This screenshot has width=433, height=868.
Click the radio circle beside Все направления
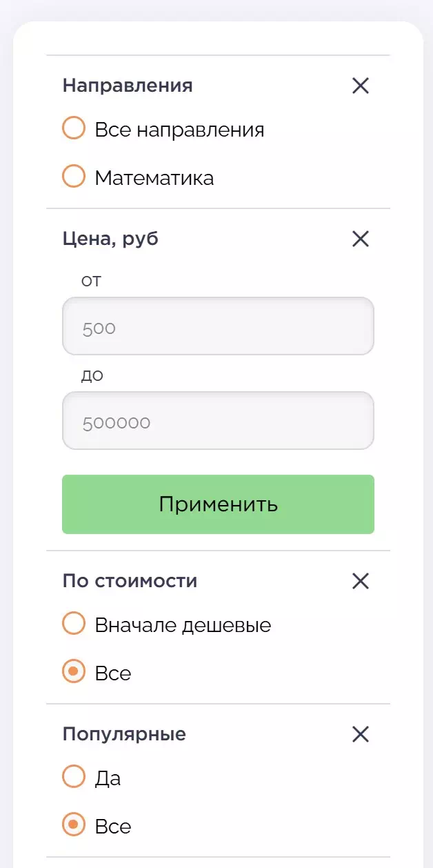(x=74, y=128)
